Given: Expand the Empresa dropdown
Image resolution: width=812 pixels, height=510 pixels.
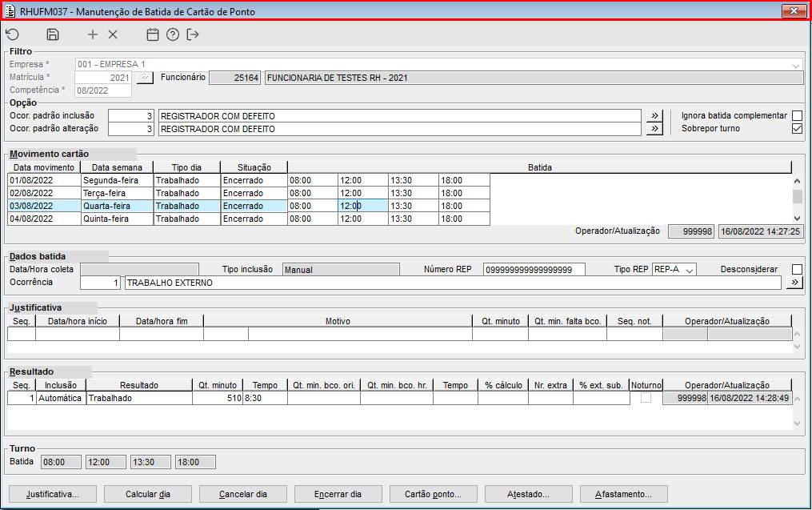Looking at the screenshot, I should pyautogui.click(x=795, y=65).
